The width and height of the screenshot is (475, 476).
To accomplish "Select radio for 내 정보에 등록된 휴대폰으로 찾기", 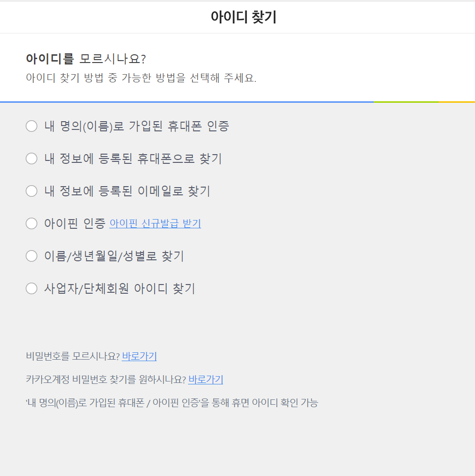I will (x=32, y=159).
